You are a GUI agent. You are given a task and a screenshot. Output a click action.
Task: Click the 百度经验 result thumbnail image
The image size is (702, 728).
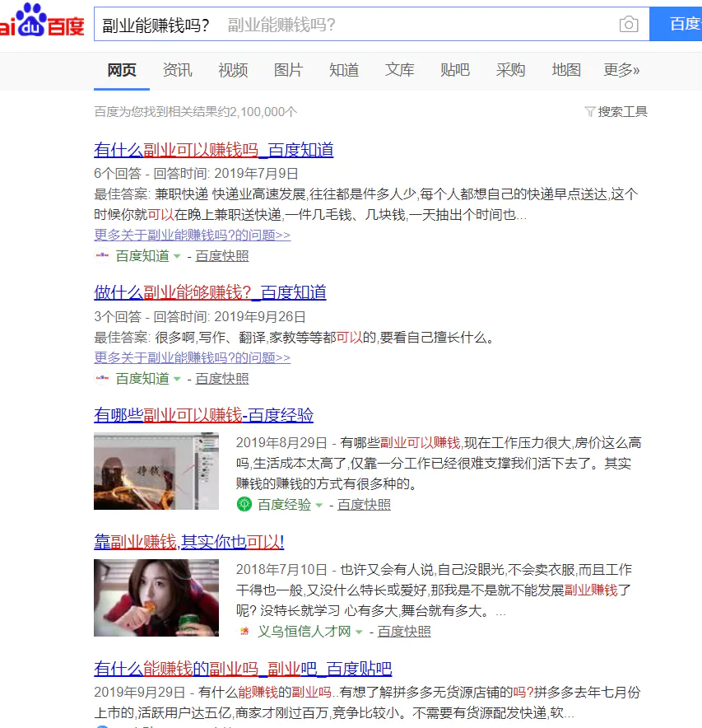(x=156, y=471)
